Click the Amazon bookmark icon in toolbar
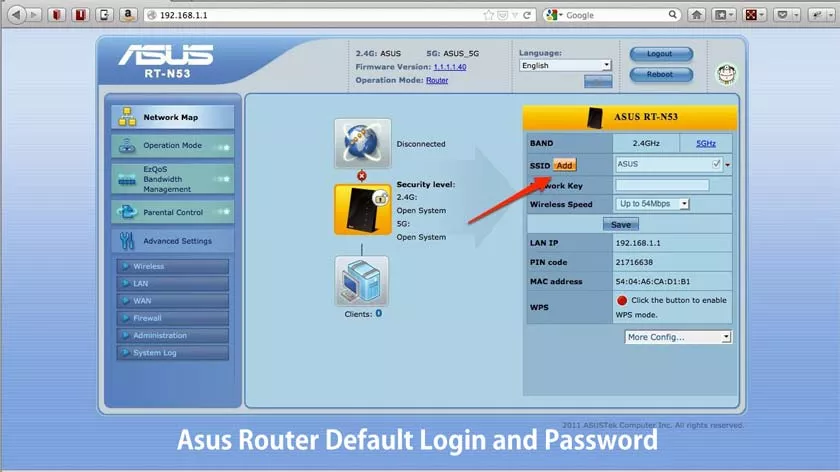This screenshot has height=472, width=840. click(x=128, y=15)
